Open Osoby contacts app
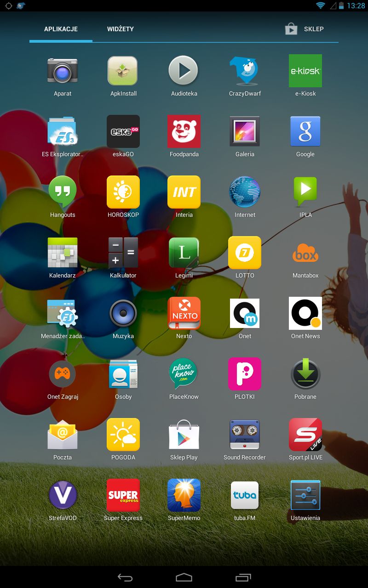 (x=123, y=374)
